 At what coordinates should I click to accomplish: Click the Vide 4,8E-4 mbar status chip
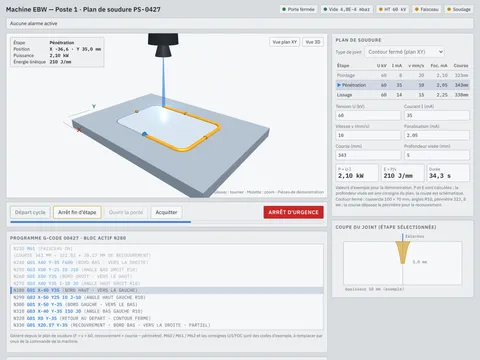347,9
